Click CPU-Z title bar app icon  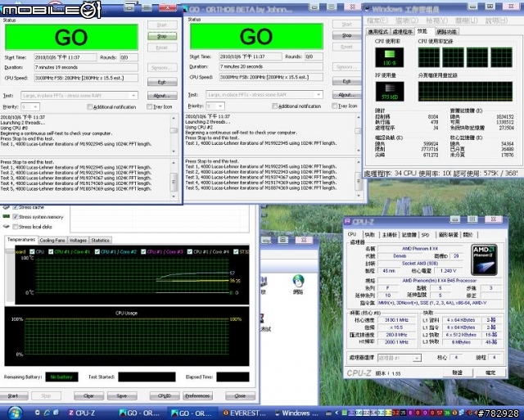[347, 222]
